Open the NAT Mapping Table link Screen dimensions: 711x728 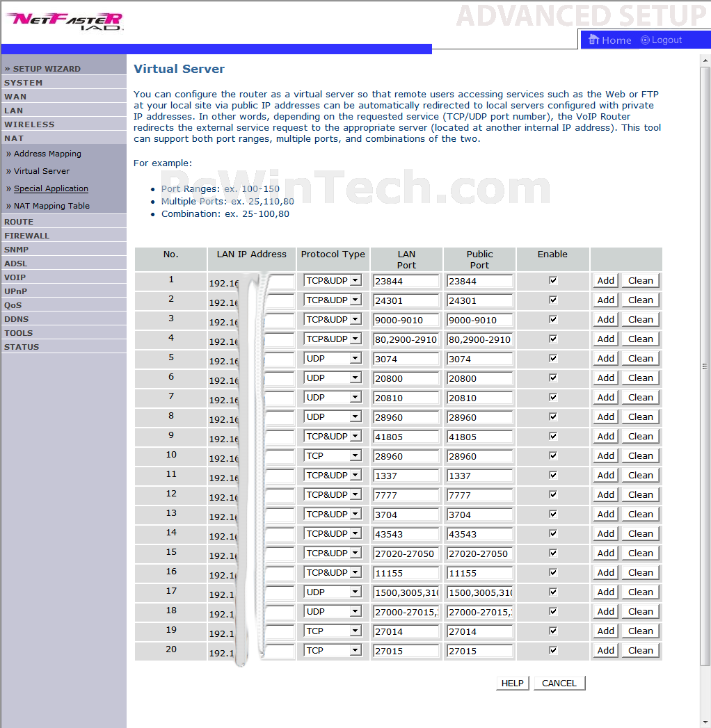pos(51,206)
